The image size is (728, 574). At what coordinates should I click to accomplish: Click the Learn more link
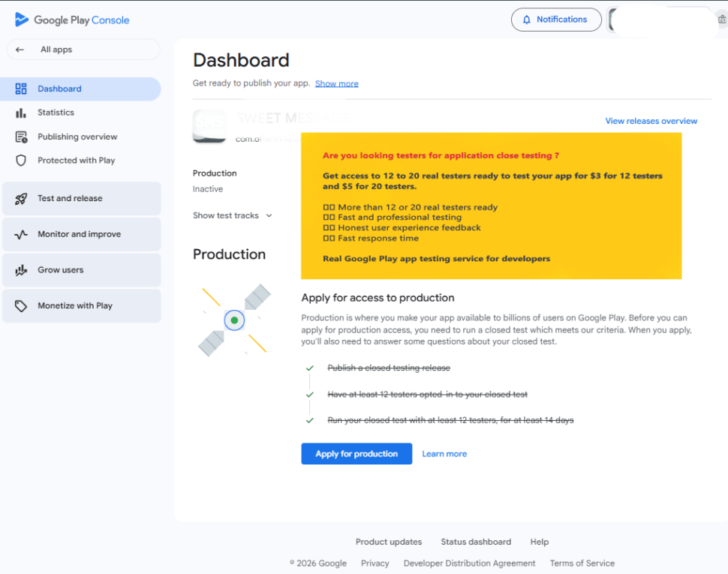[x=444, y=454]
